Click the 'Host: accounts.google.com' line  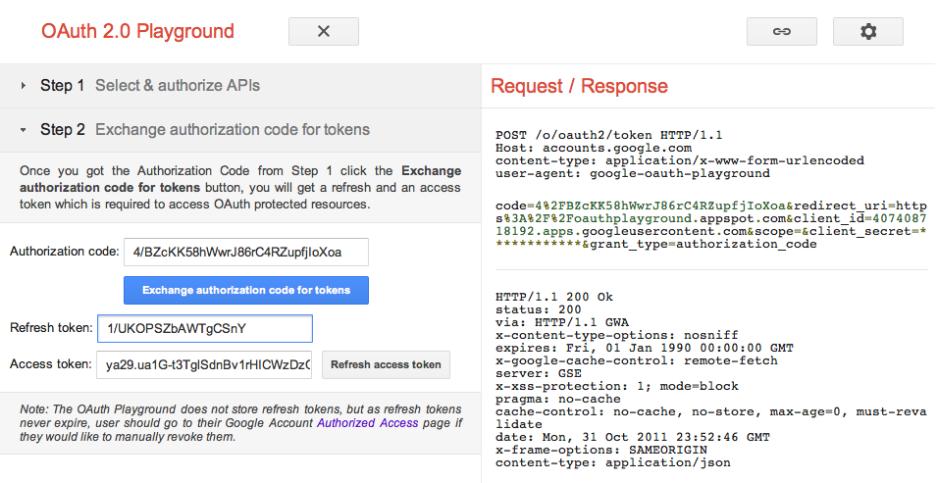(593, 147)
